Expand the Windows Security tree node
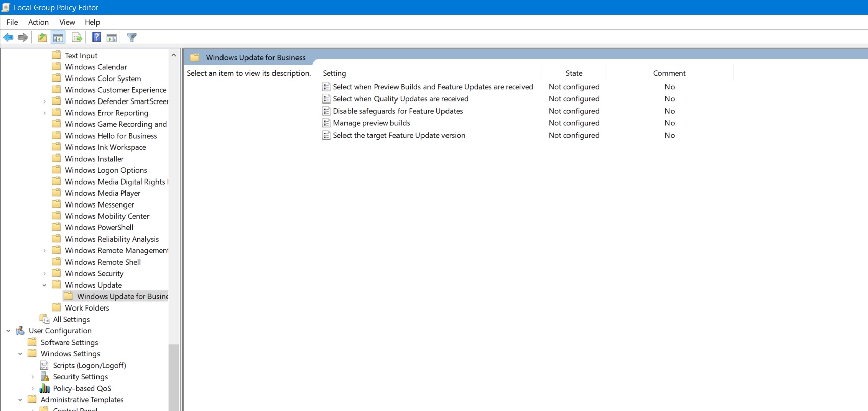This screenshot has height=411, width=868. (x=44, y=274)
